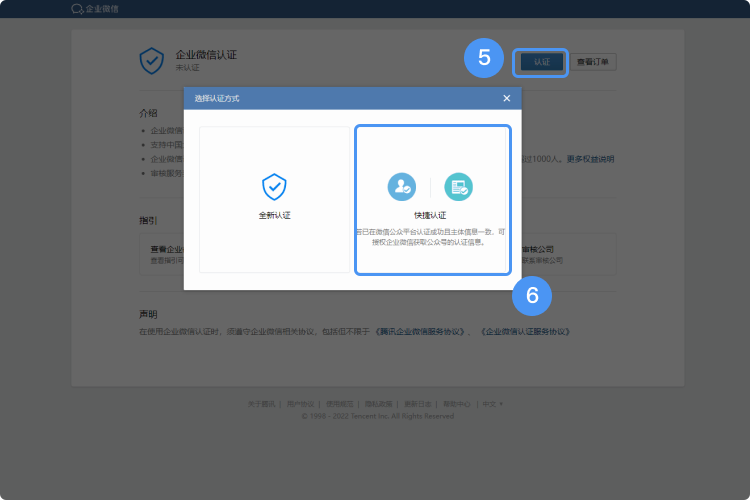Click the Tencent copyright notice

click(x=377, y=416)
